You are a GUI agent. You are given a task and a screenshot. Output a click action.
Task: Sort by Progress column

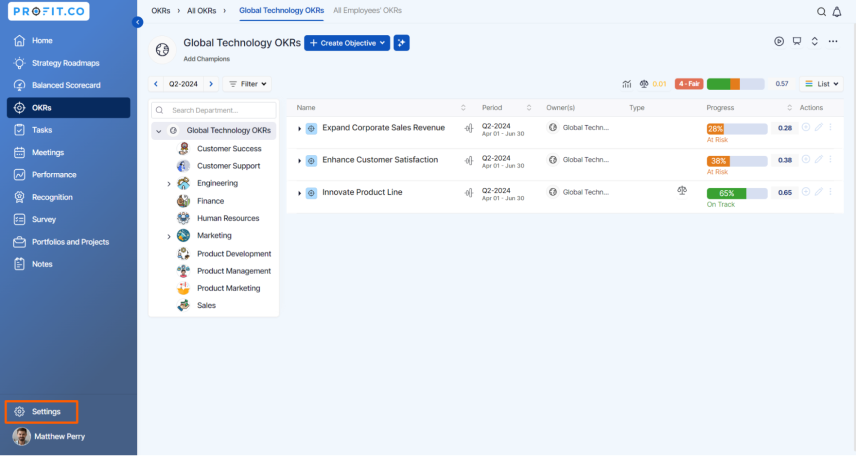point(789,108)
